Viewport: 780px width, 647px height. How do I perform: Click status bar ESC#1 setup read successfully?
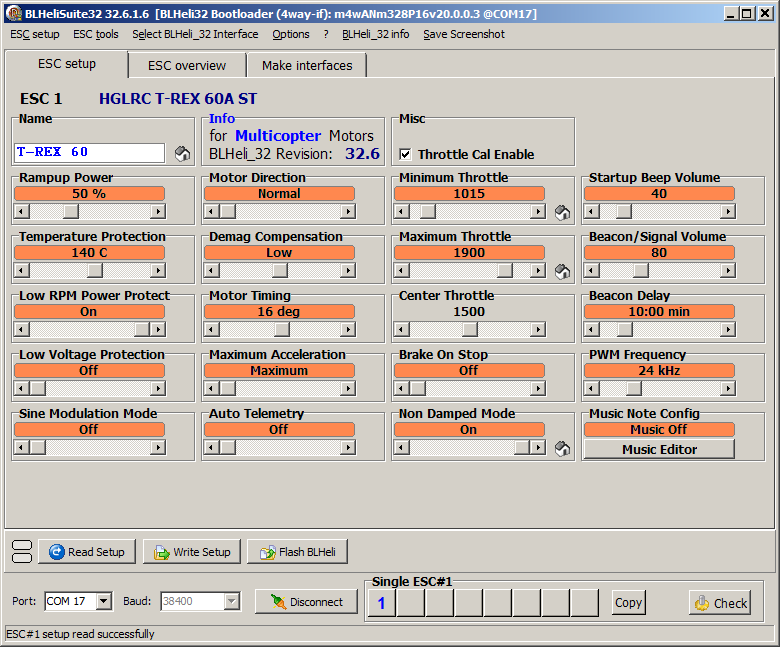tap(81, 634)
